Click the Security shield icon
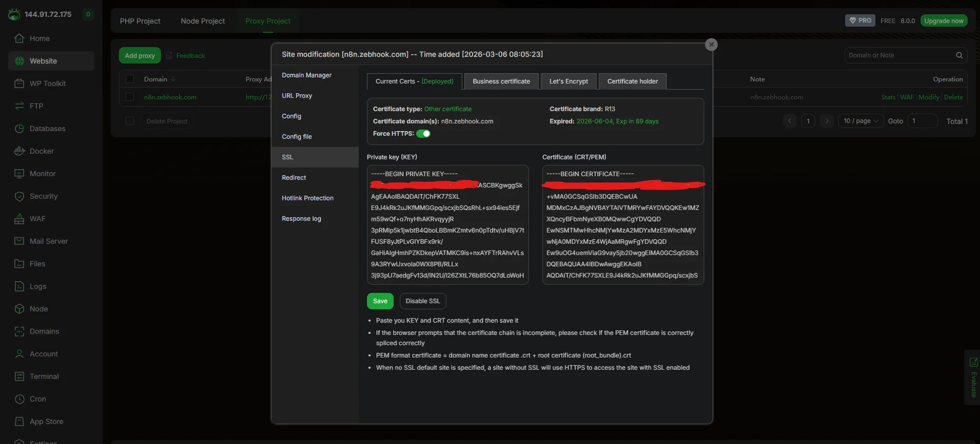The image size is (980, 444). [19, 196]
